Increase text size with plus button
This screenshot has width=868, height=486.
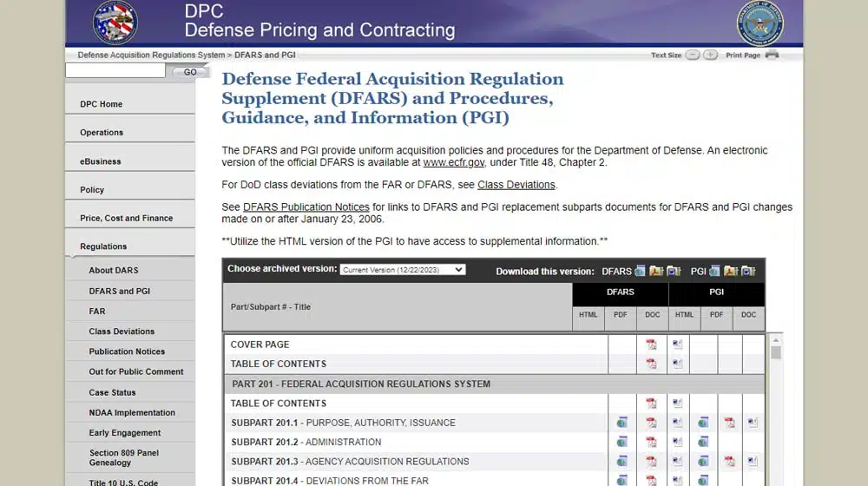pyautogui.click(x=710, y=55)
